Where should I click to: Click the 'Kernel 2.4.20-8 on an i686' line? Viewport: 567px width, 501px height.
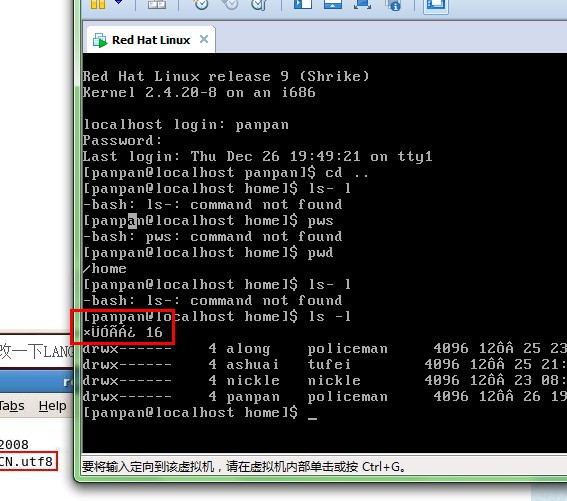click(199, 92)
